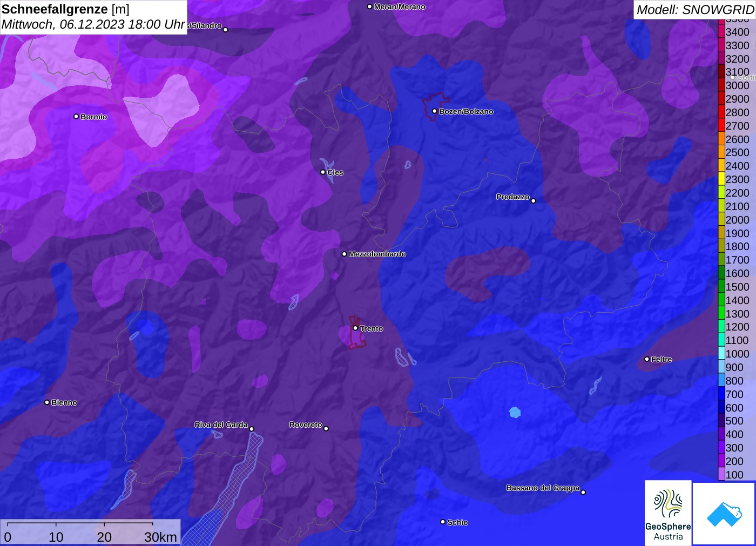Click the Riva del Garda label text

click(x=221, y=424)
